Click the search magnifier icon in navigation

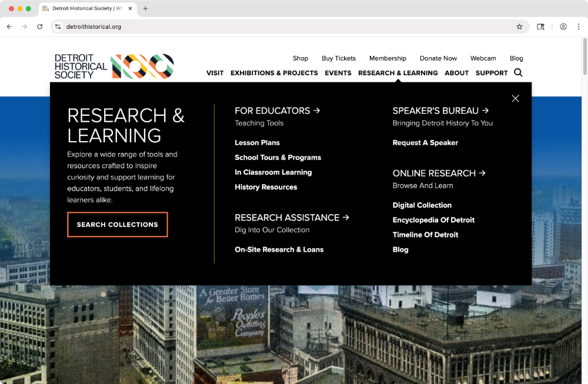(518, 73)
